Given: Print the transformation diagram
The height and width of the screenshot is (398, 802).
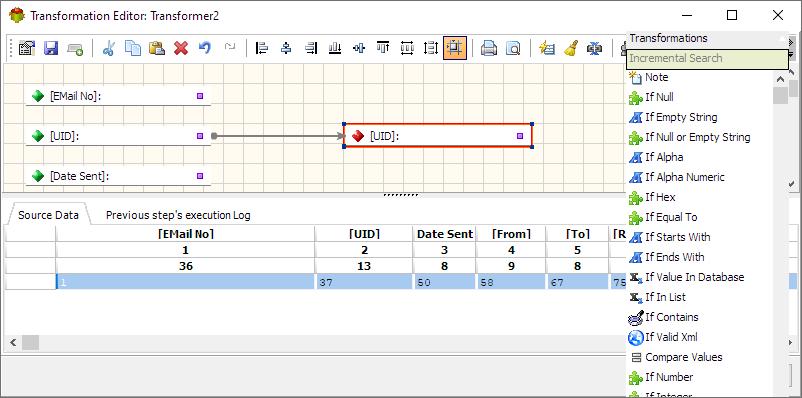Looking at the screenshot, I should pyautogui.click(x=488, y=48).
